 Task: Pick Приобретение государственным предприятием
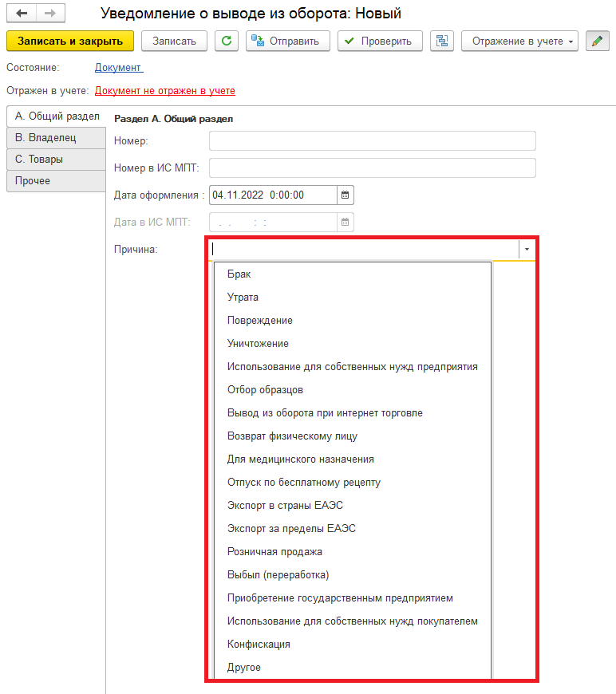353,598
